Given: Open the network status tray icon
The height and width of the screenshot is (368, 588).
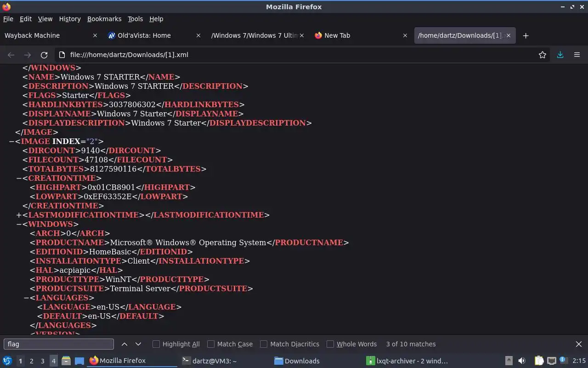Looking at the screenshot, I should click(x=551, y=361).
